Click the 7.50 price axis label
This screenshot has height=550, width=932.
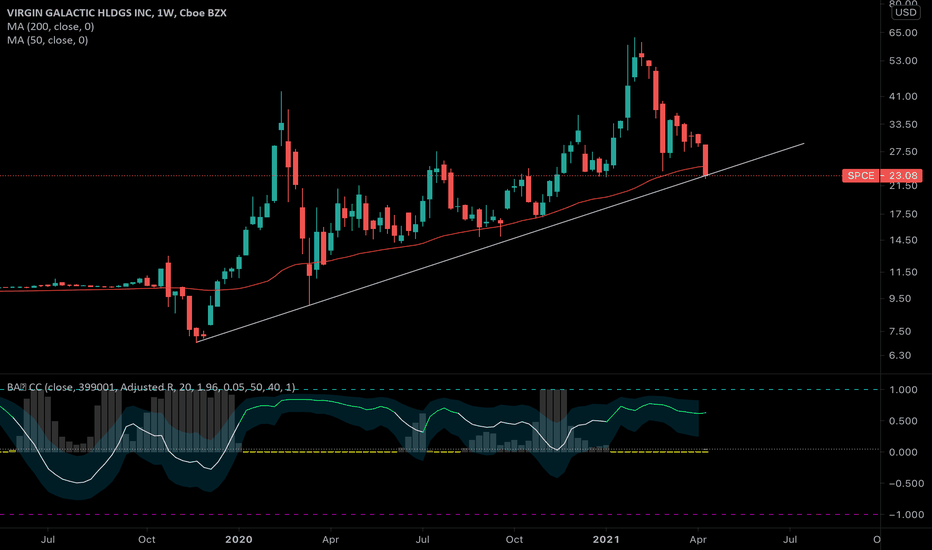pos(900,331)
